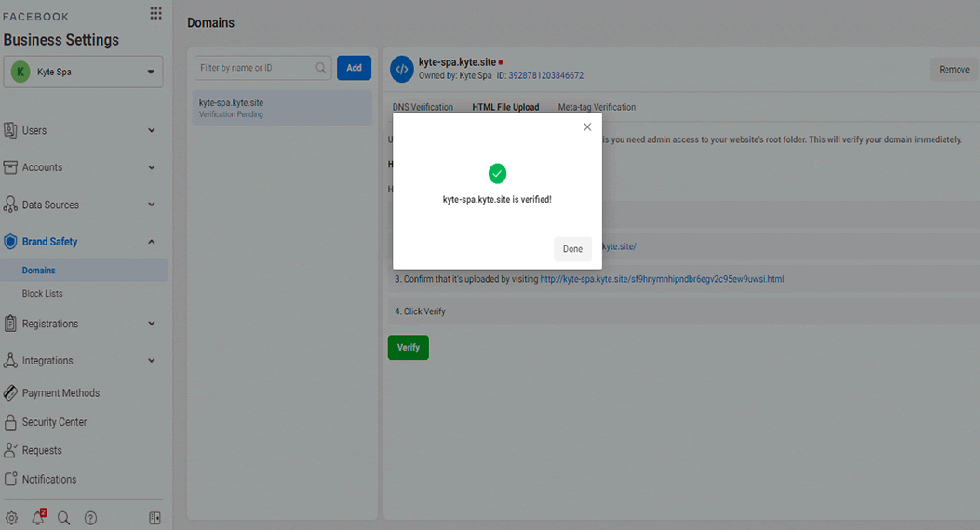The image size is (980, 530).
Task: Open the kyte-spa.kyte.site html confirmation link
Action: point(662,279)
